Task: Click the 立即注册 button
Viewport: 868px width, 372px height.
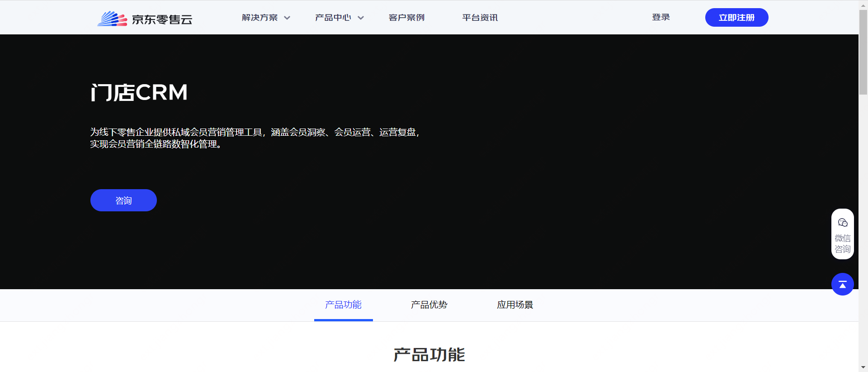Action: pos(737,18)
